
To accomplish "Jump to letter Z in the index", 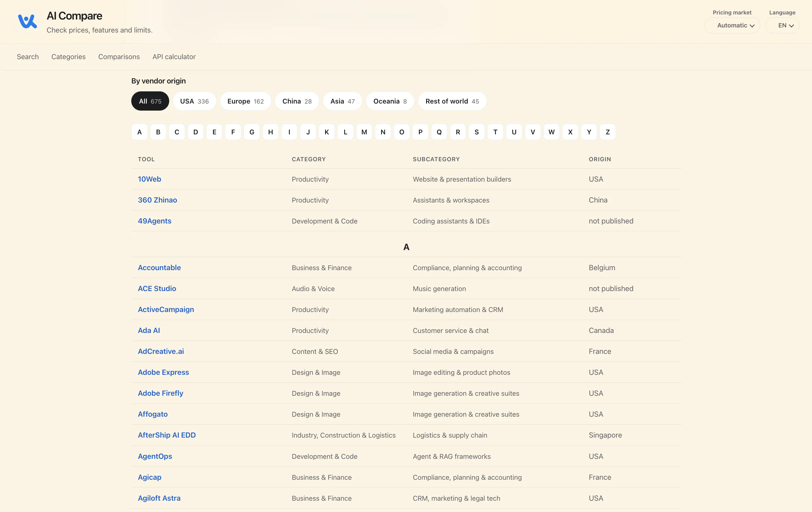I will point(608,132).
